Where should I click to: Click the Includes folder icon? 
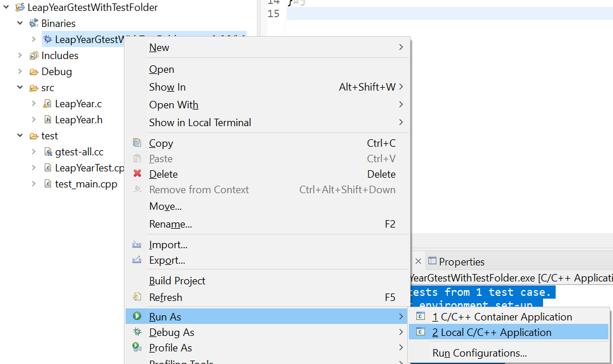[x=34, y=56]
